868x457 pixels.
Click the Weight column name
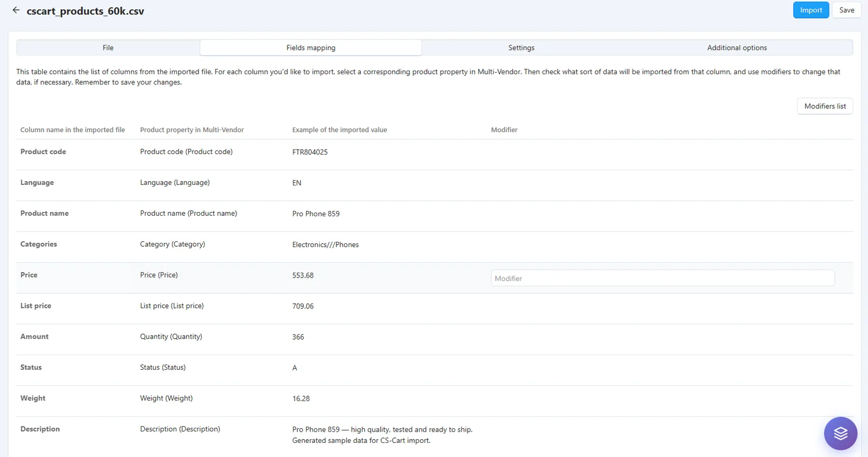tap(33, 398)
